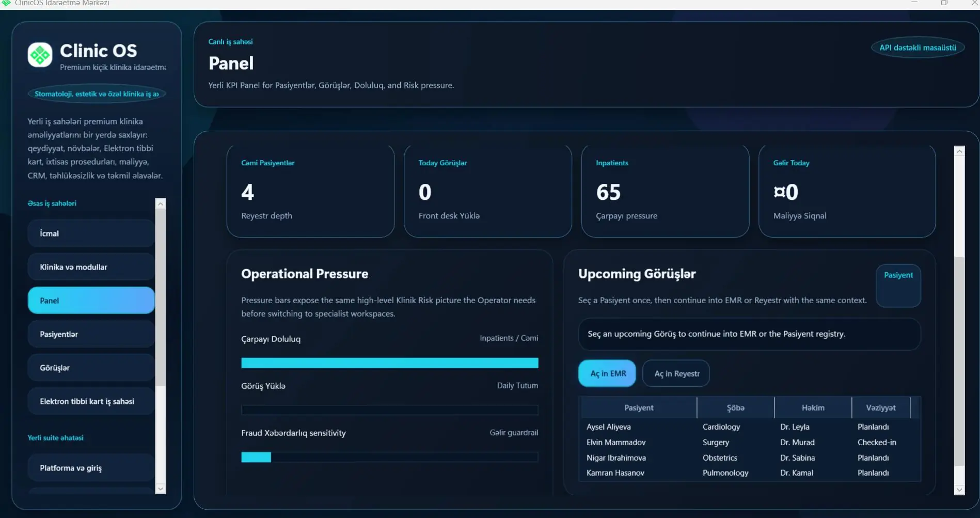Click the Clinic OS logo icon

click(x=40, y=55)
